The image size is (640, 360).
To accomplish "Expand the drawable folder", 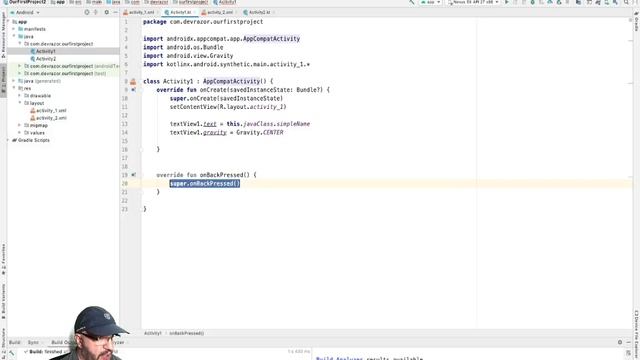I will coord(20,96).
